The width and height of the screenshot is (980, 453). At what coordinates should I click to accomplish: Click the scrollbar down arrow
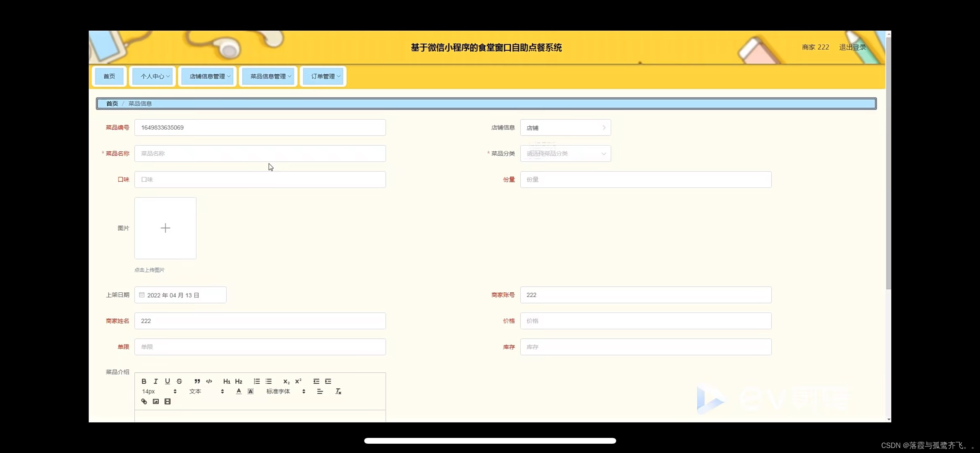coord(888,419)
